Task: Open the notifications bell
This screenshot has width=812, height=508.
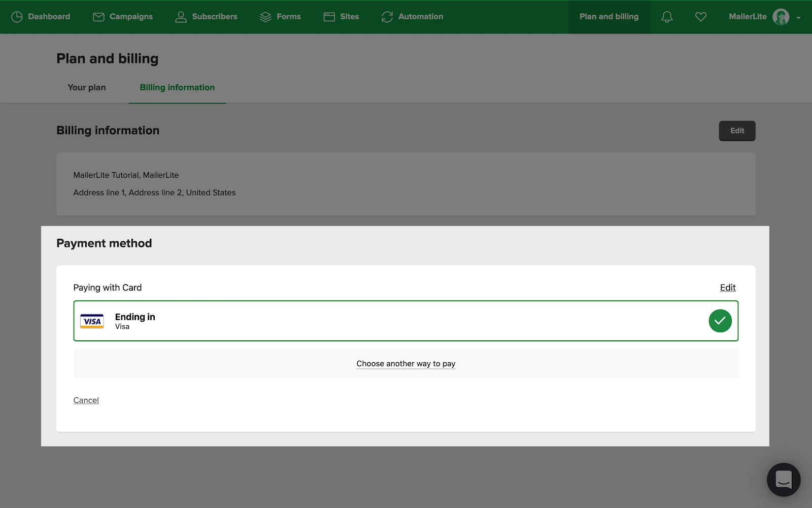Action: (x=667, y=17)
